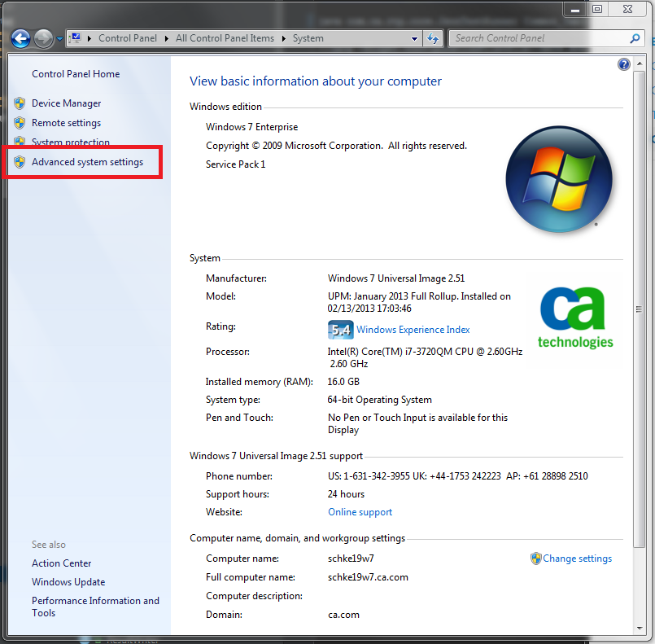The image size is (655, 644).
Task: Click the shield icon beside Change settings
Action: tap(535, 559)
